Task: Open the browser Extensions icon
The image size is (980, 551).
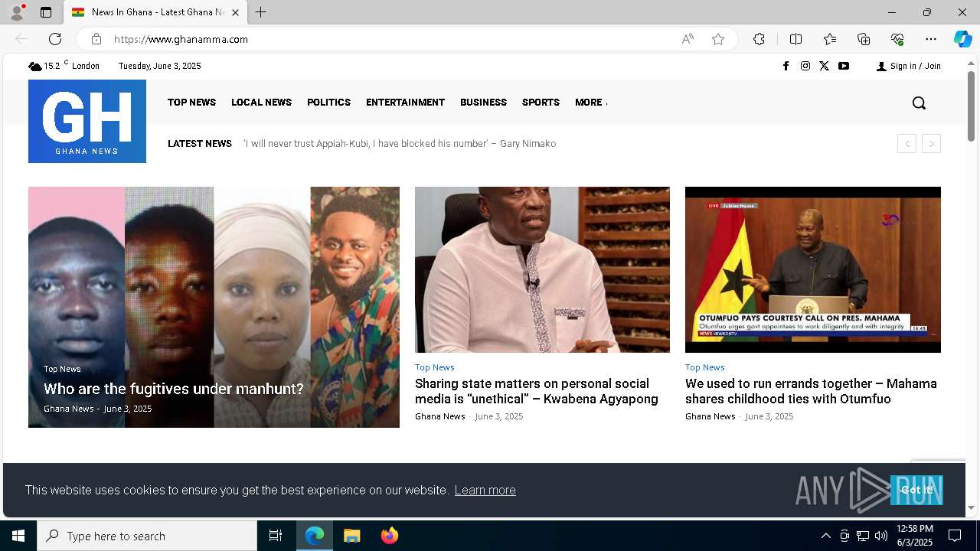Action: pos(759,39)
